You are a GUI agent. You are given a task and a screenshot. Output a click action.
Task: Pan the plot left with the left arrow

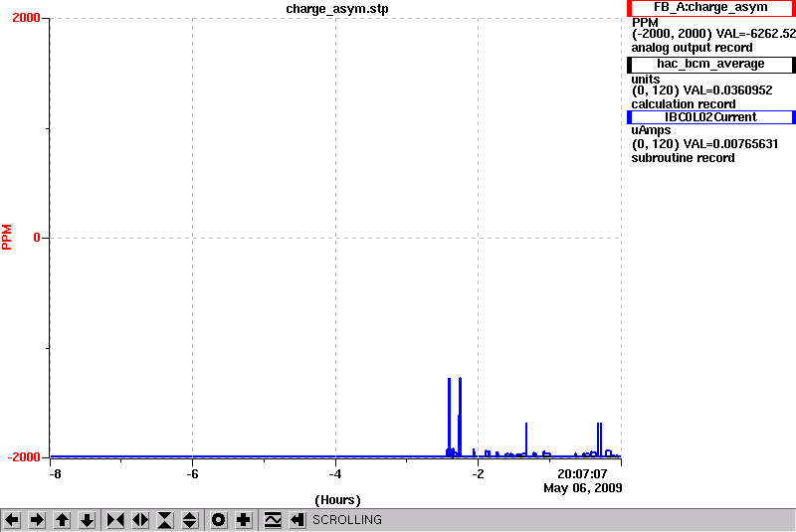(12, 520)
